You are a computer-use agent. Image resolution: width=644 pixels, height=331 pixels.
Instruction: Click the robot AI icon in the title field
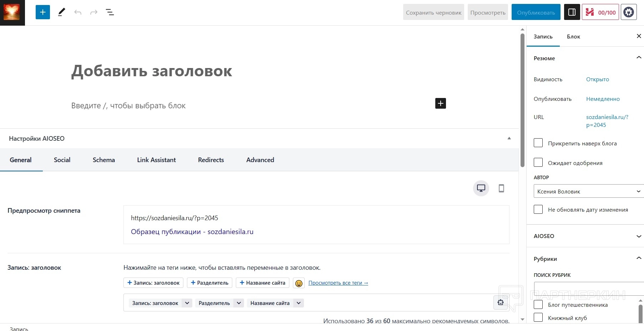(x=501, y=302)
